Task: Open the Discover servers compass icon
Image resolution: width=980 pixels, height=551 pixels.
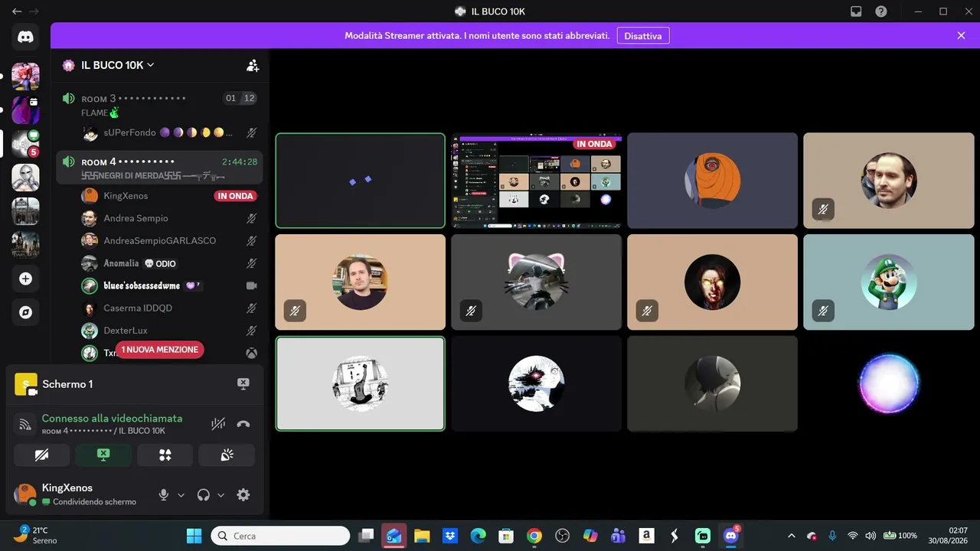Action: [x=25, y=312]
